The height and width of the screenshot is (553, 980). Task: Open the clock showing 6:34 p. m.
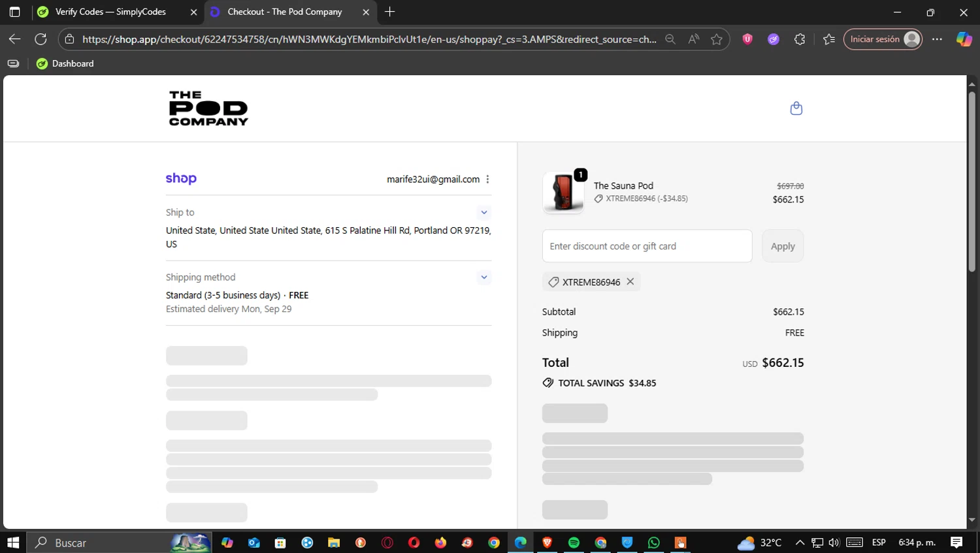pyautogui.click(x=917, y=543)
